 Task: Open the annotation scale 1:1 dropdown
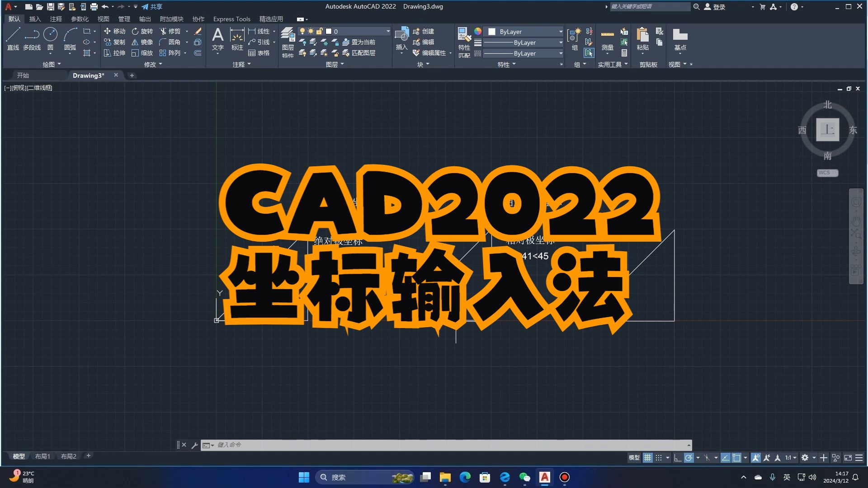coord(791,458)
